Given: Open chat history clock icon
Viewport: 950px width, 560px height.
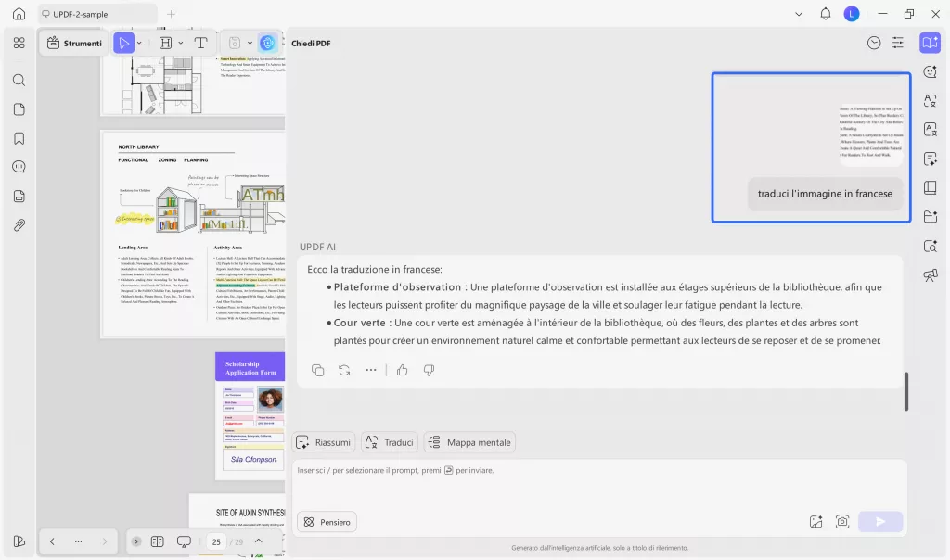Looking at the screenshot, I should [x=874, y=43].
